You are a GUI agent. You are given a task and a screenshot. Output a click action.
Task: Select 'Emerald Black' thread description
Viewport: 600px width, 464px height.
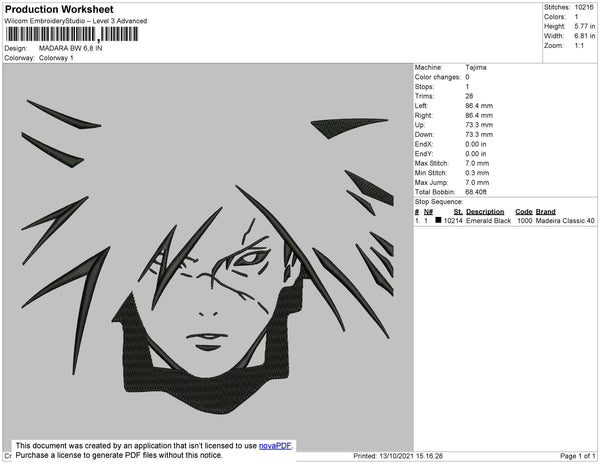coord(489,221)
